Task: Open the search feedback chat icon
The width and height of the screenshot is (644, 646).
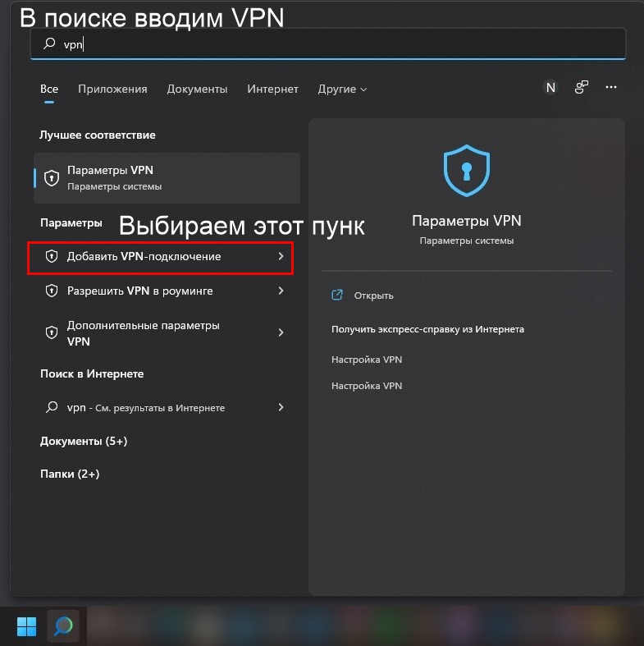Action: [x=582, y=87]
